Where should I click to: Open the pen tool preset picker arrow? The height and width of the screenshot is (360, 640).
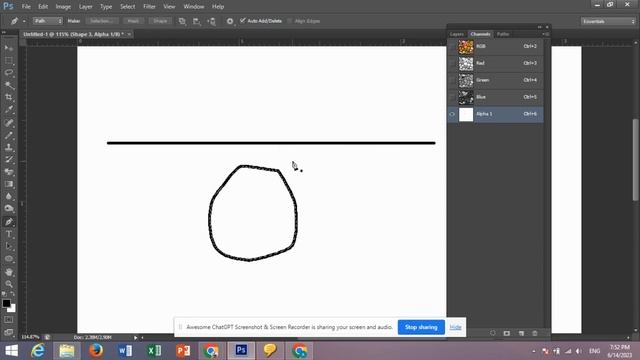coord(24,21)
